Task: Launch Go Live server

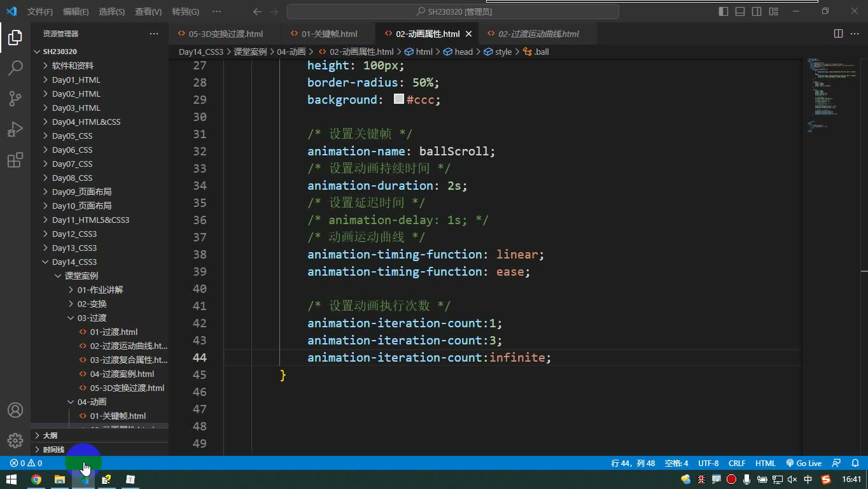Action: coord(804,463)
